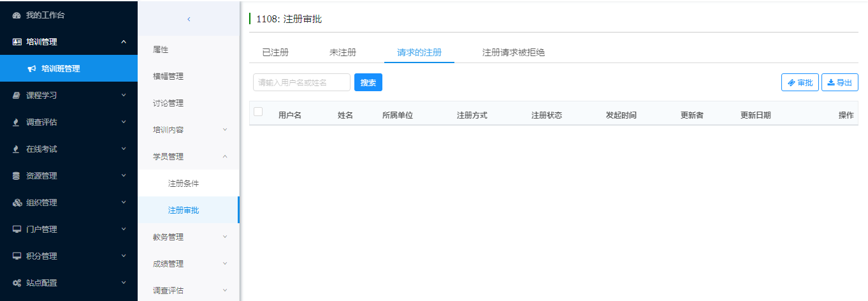
Task: Click the cubes icon beside 组织管理
Action: [x=17, y=203]
